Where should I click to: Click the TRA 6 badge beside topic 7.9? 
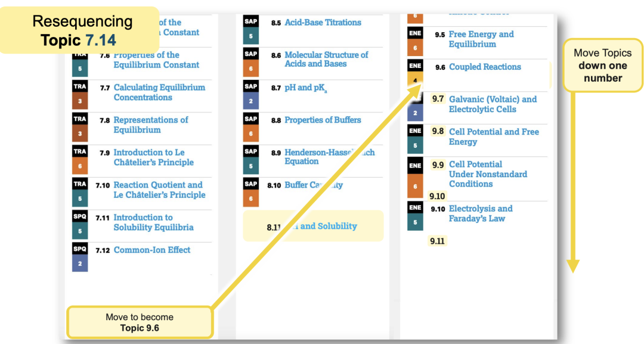[x=80, y=159]
